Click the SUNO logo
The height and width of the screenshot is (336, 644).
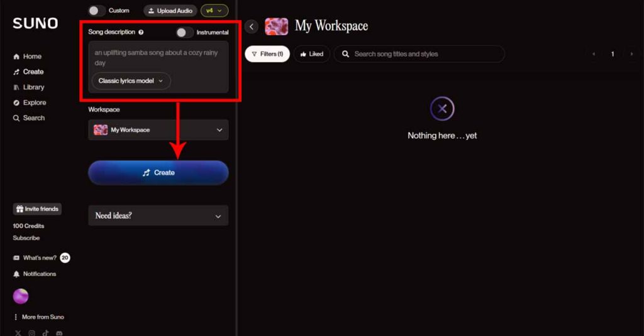35,23
